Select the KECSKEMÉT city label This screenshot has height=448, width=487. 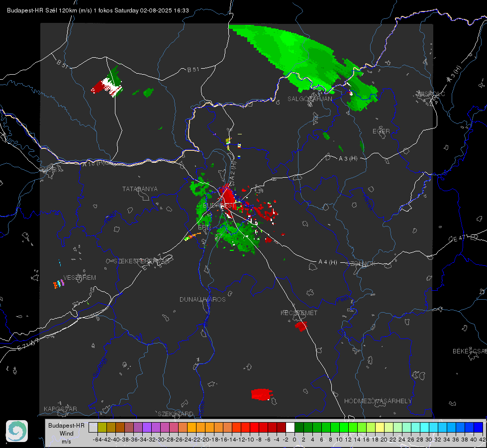[x=299, y=313]
